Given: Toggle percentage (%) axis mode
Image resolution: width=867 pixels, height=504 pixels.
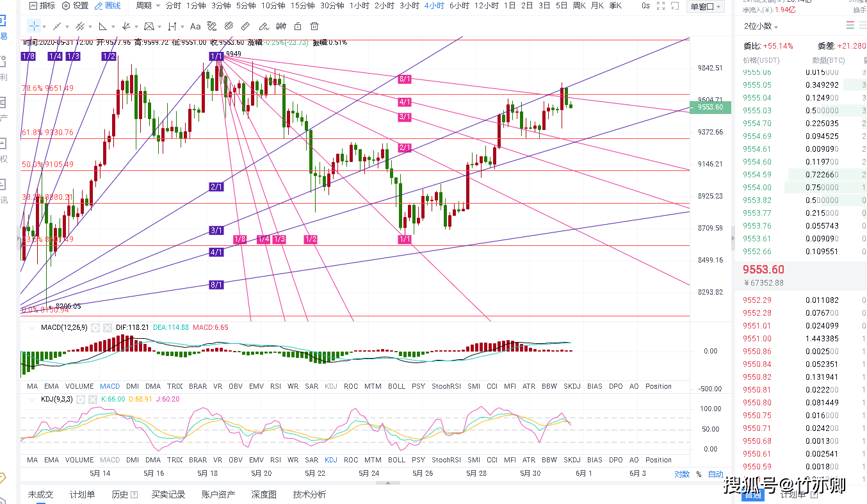Looking at the screenshot, I should coord(699,475).
